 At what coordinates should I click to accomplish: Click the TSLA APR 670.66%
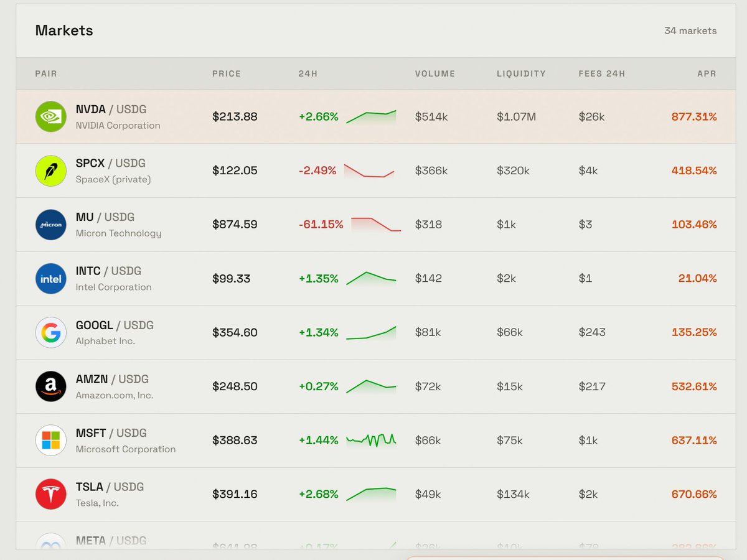point(694,494)
